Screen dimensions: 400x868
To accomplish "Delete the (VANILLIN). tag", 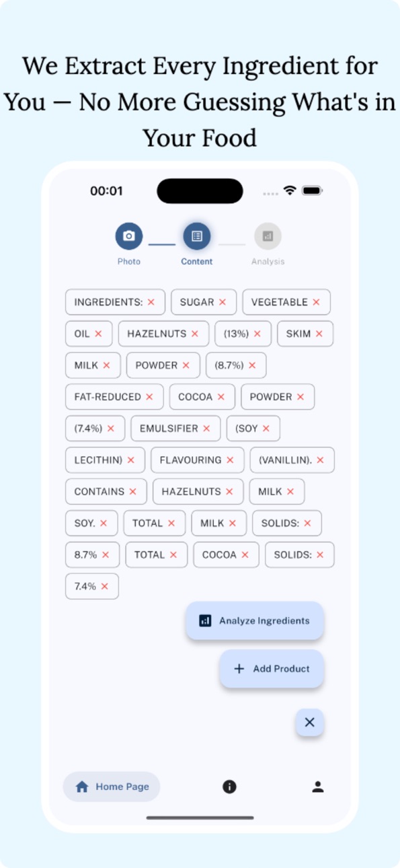I will (320, 460).
